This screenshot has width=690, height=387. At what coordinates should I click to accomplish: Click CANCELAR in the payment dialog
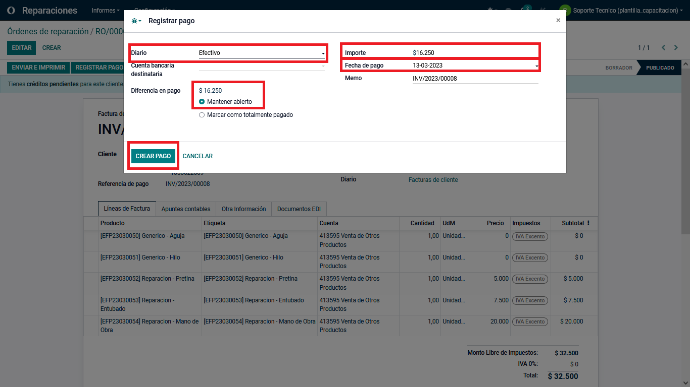point(198,156)
